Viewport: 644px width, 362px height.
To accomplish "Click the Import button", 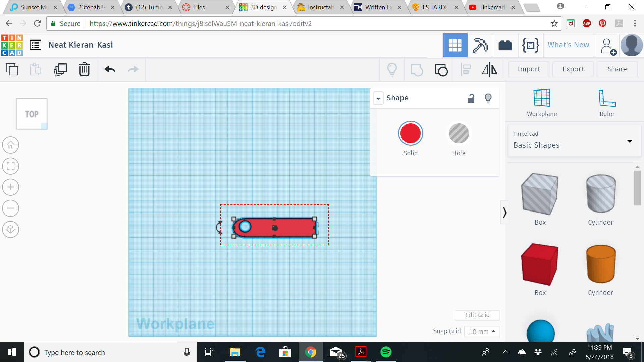I will click(529, 69).
